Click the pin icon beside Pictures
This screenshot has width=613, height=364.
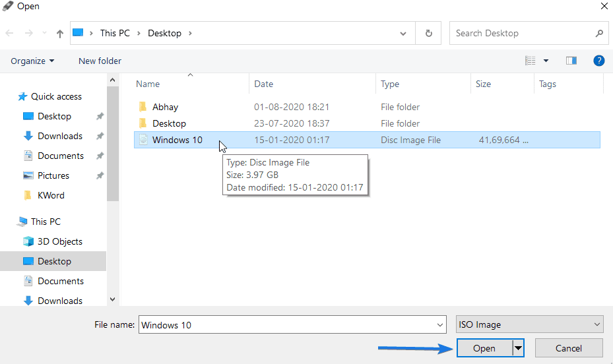coord(100,175)
